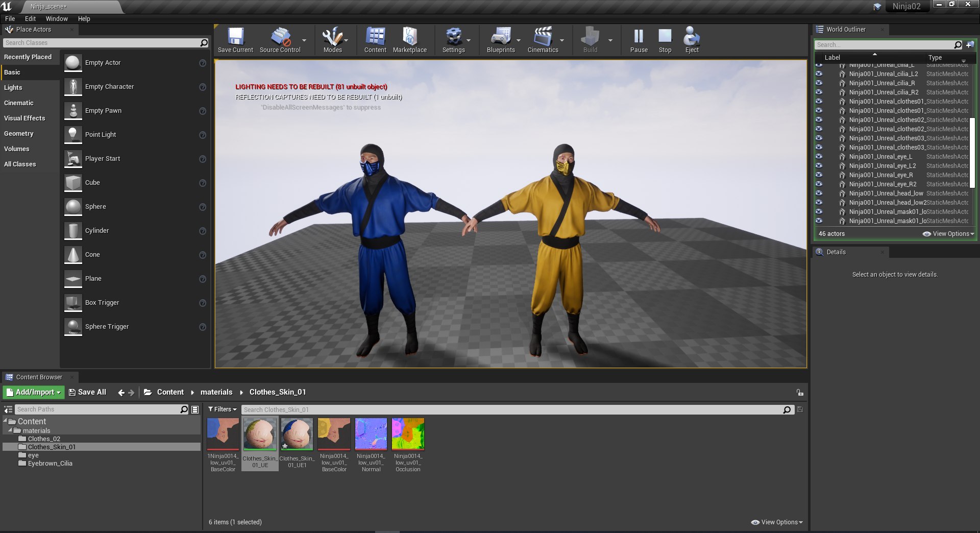This screenshot has height=533, width=980.
Task: Eject from the player controller
Action: pyautogui.click(x=692, y=37)
